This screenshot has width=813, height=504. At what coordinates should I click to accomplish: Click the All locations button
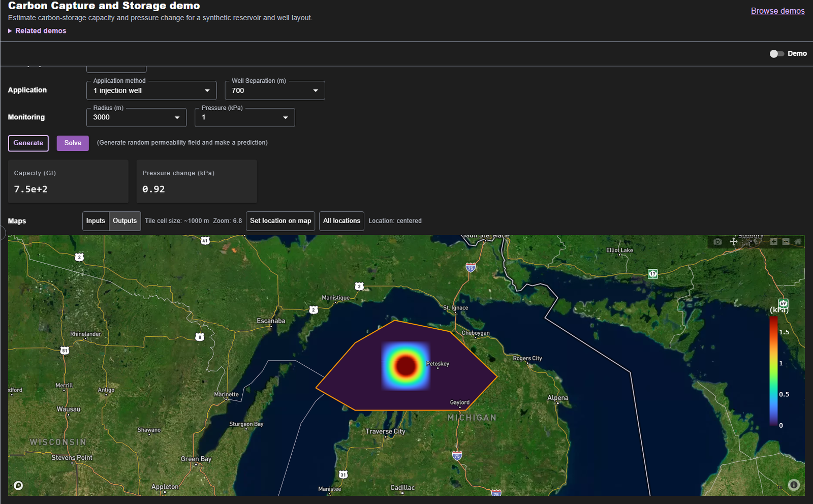pyautogui.click(x=341, y=221)
